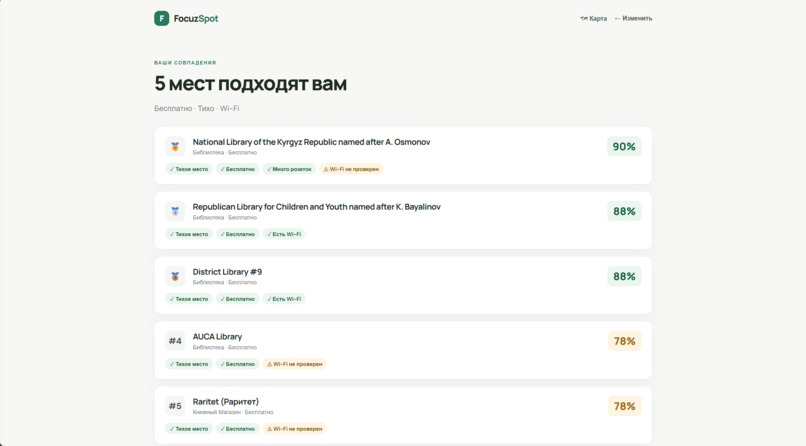Click Тихое место tag on AUCA Library card
This screenshot has width=806, height=446.
tap(189, 364)
